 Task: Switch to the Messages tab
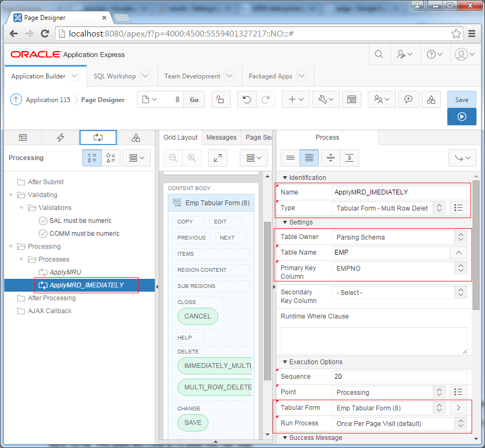pyautogui.click(x=222, y=138)
